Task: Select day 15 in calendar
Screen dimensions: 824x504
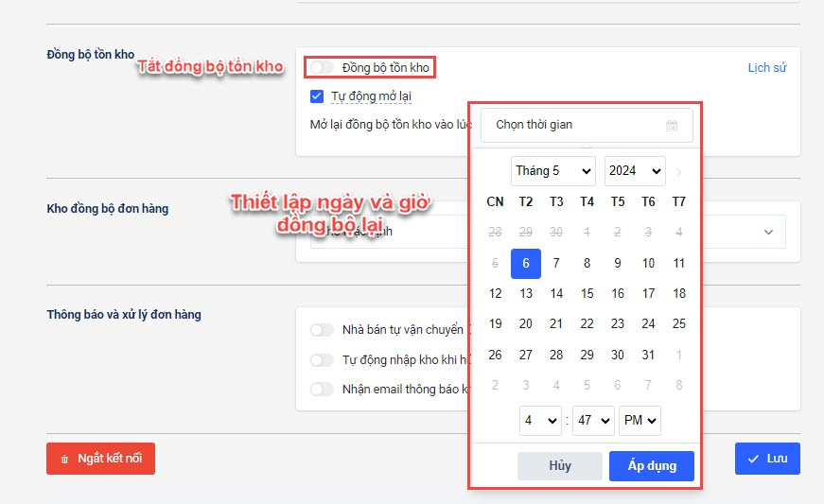Action: (x=587, y=294)
